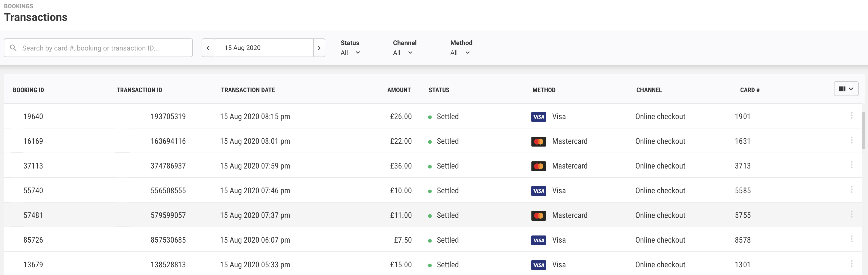Sort by Transaction Date column header
The image size is (868, 275).
tap(248, 90)
